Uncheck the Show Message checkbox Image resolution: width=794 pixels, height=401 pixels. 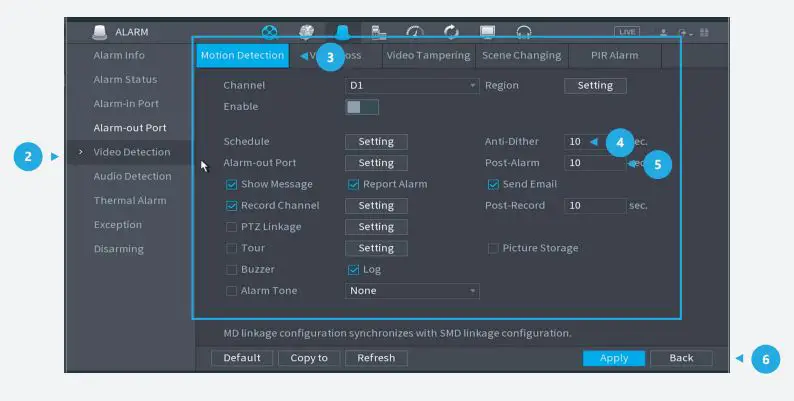pos(231,184)
